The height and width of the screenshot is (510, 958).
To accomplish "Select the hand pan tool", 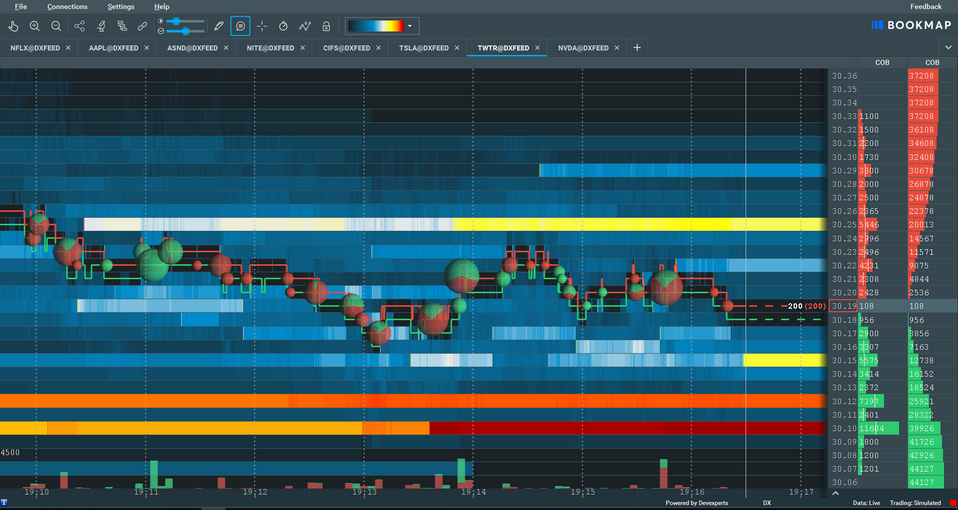I will coord(14,25).
